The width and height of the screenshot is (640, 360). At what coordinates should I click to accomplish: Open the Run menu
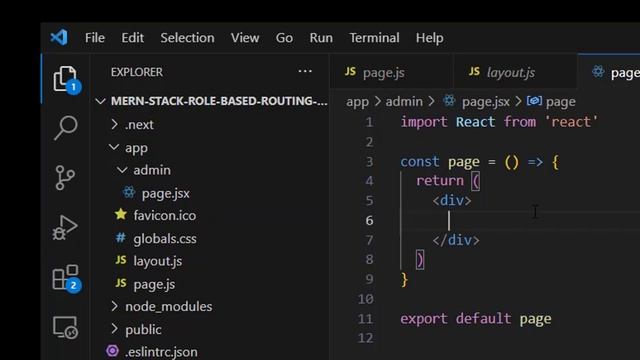[x=321, y=38]
